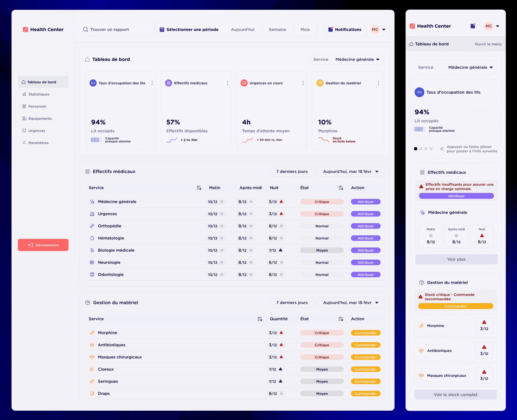The width and height of the screenshot is (517, 420).
Task: Click the bed occupancy icon on first card
Action: pos(93,83)
